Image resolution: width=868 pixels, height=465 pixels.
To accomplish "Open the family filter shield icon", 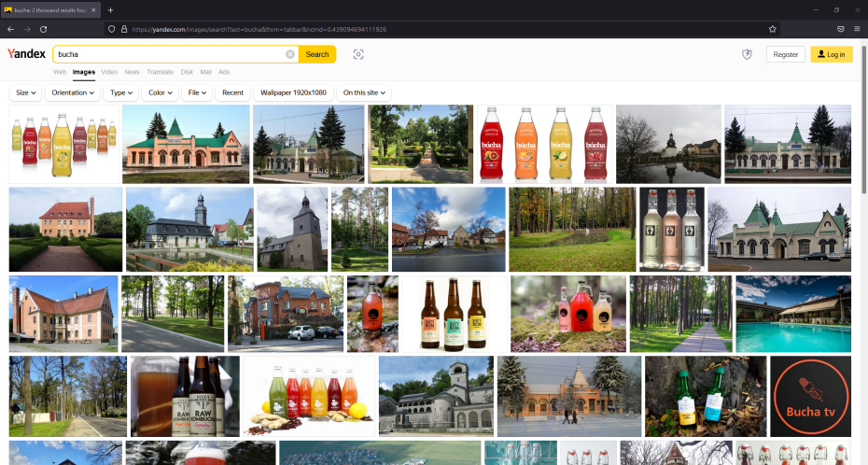I will tap(747, 54).
